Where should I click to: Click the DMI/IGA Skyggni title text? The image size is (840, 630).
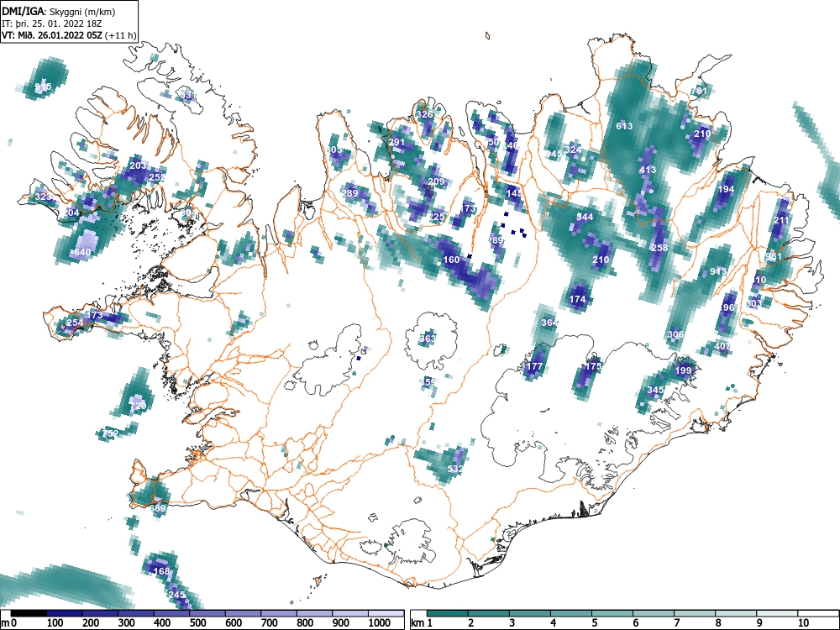[59, 11]
